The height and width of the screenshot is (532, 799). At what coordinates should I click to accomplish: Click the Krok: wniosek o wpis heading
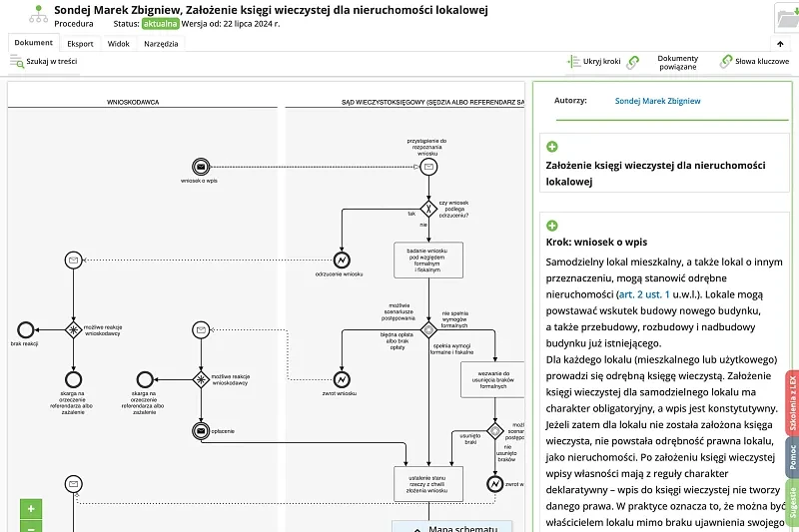(596, 242)
